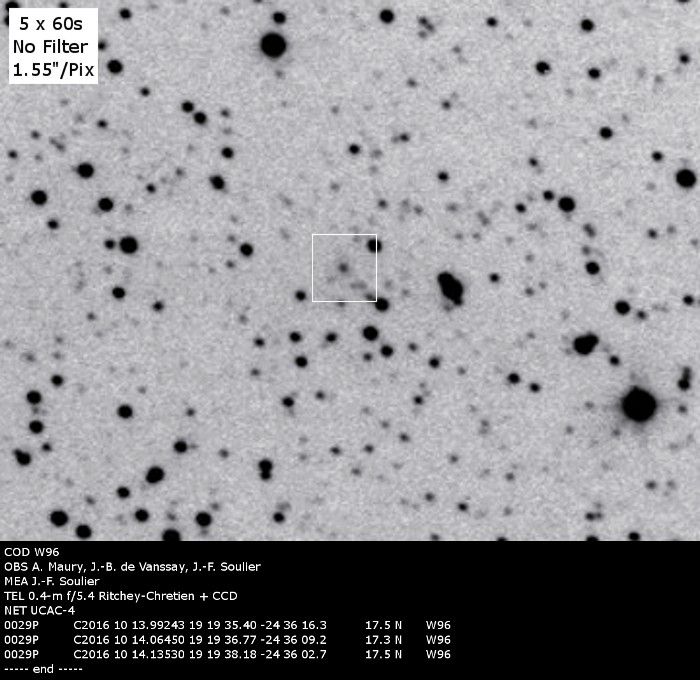This screenshot has width=700, height=680.
Task: Click the '1.55"/Pix' scale label
Action: click(x=54, y=70)
